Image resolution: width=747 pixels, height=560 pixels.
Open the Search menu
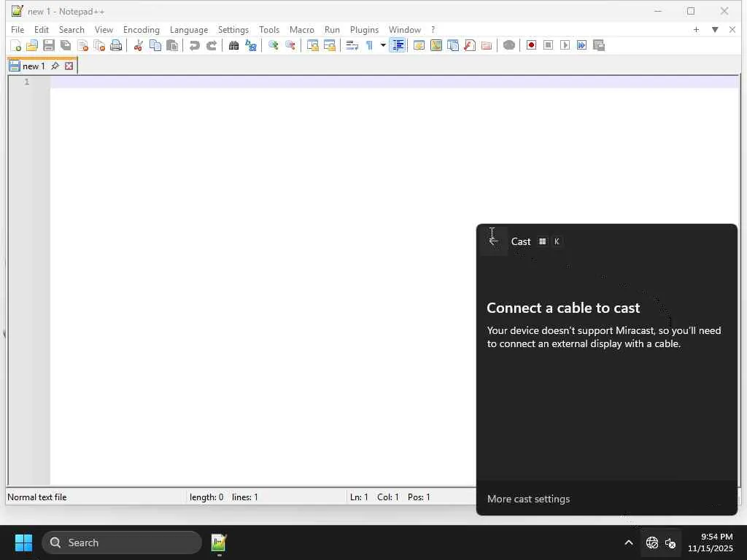(x=71, y=29)
